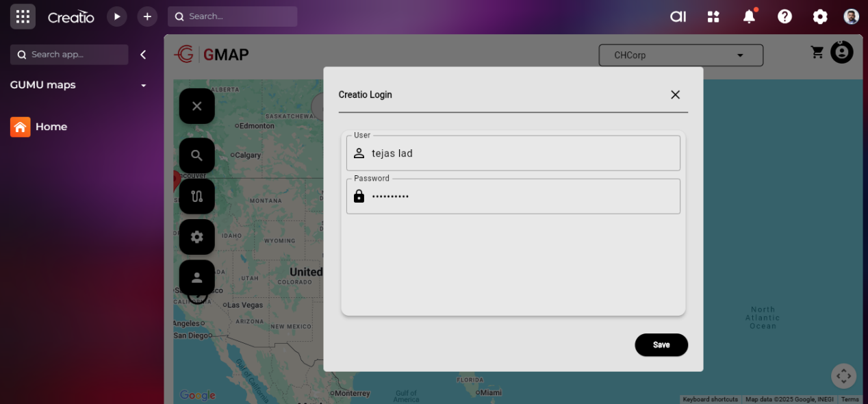
Task: Click the run process play icon
Action: click(117, 16)
